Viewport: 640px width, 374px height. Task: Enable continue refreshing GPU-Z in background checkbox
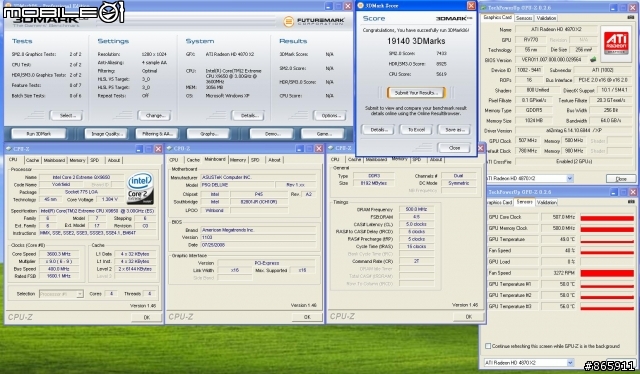tap(488, 346)
